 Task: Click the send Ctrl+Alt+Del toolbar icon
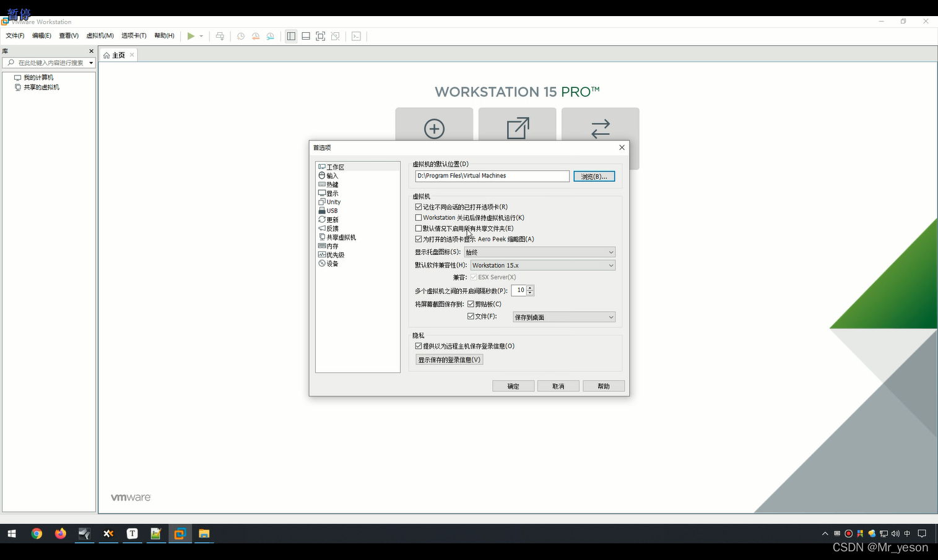point(220,36)
